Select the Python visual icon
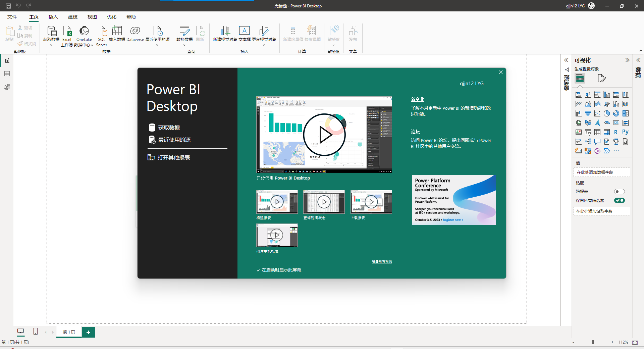The height and width of the screenshot is (349, 644). 625,132
